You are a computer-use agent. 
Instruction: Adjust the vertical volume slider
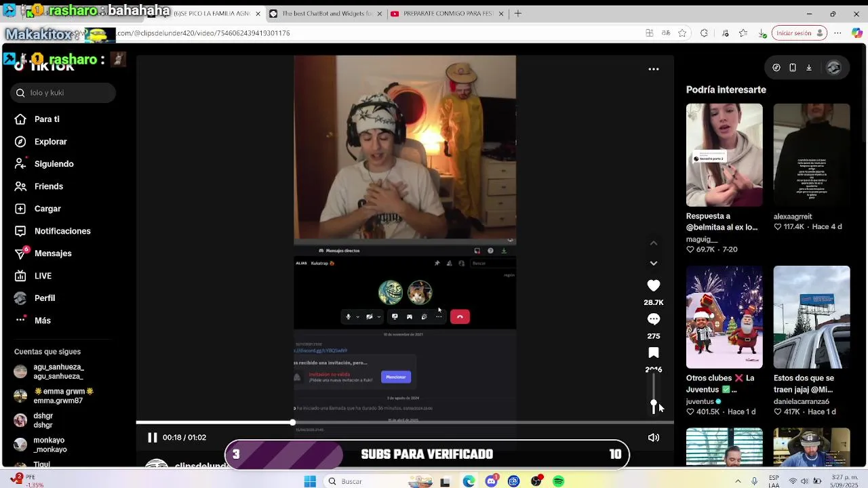654,393
